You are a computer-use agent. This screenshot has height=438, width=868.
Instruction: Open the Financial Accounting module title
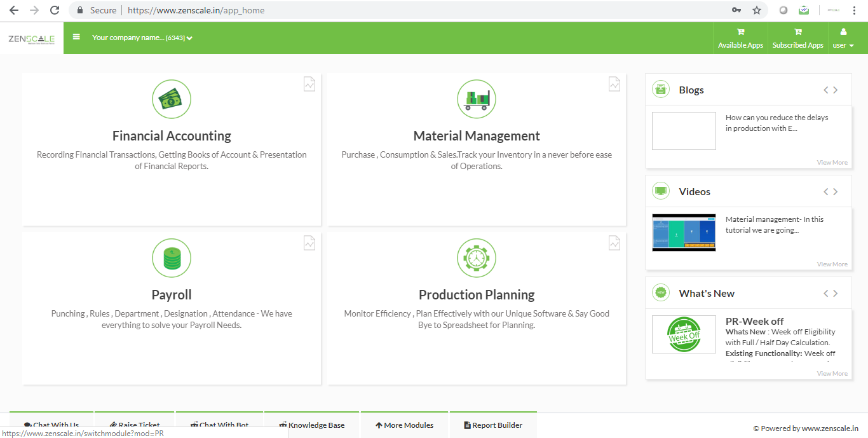point(172,136)
